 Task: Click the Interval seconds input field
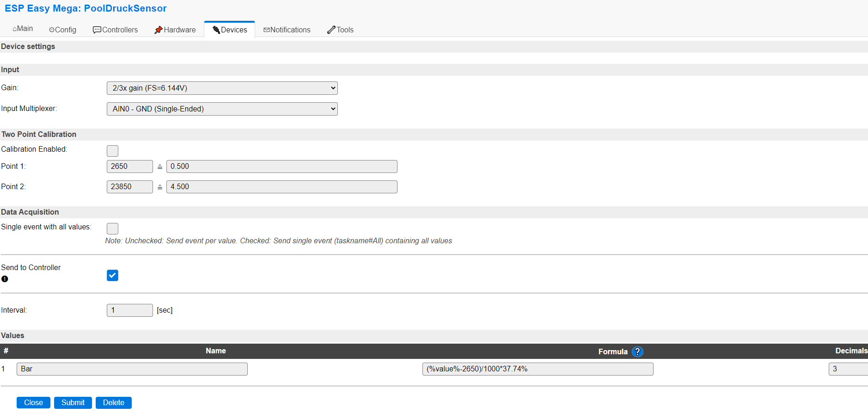point(129,310)
